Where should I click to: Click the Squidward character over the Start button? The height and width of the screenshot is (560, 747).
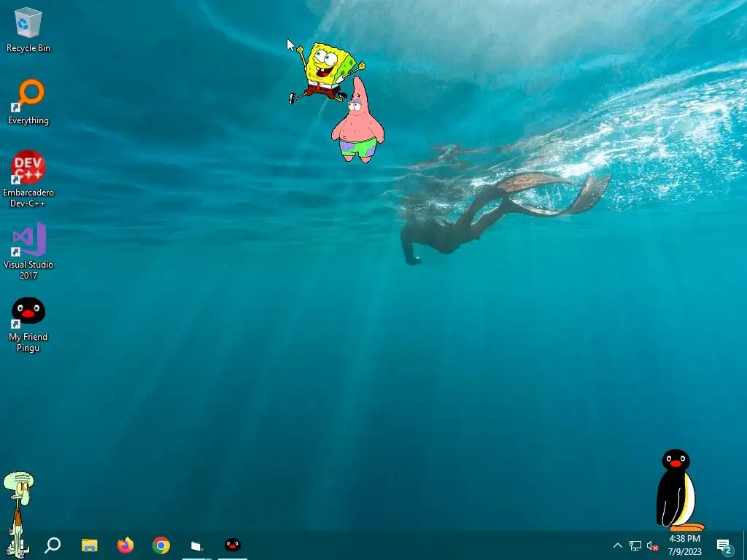(x=18, y=514)
